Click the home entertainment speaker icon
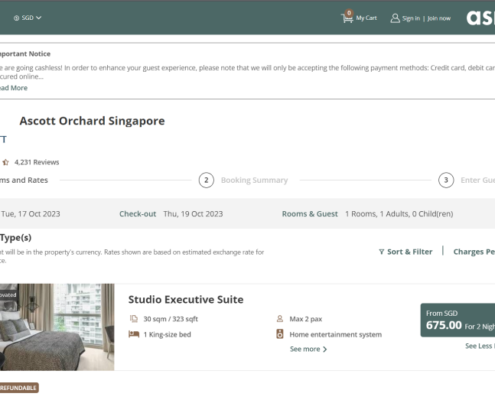 point(280,334)
